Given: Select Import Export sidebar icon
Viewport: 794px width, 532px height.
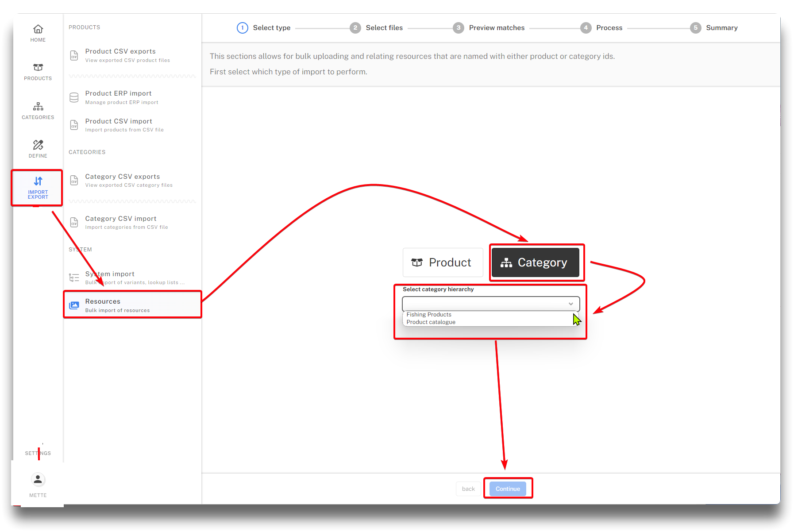Looking at the screenshot, I should 38,188.
